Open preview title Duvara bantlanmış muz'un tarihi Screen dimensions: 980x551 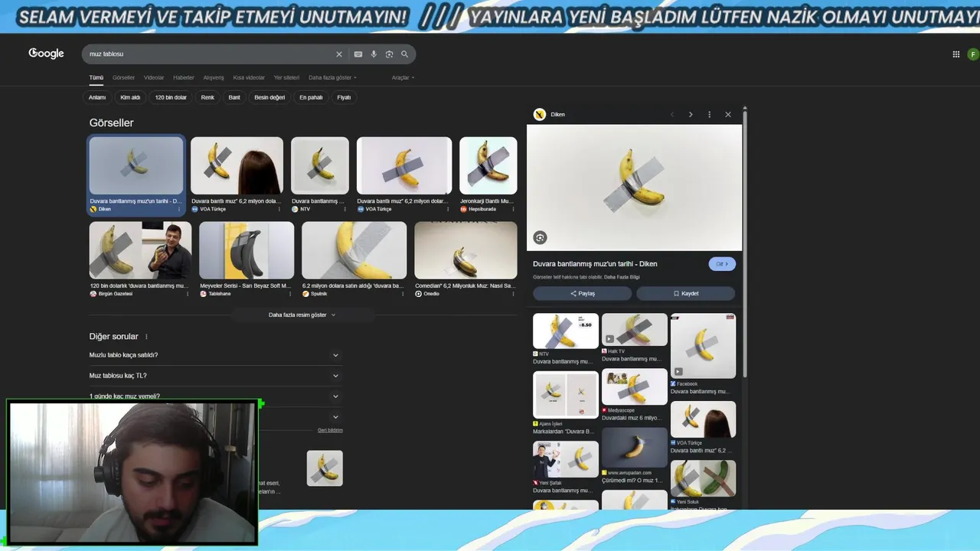tap(595, 264)
